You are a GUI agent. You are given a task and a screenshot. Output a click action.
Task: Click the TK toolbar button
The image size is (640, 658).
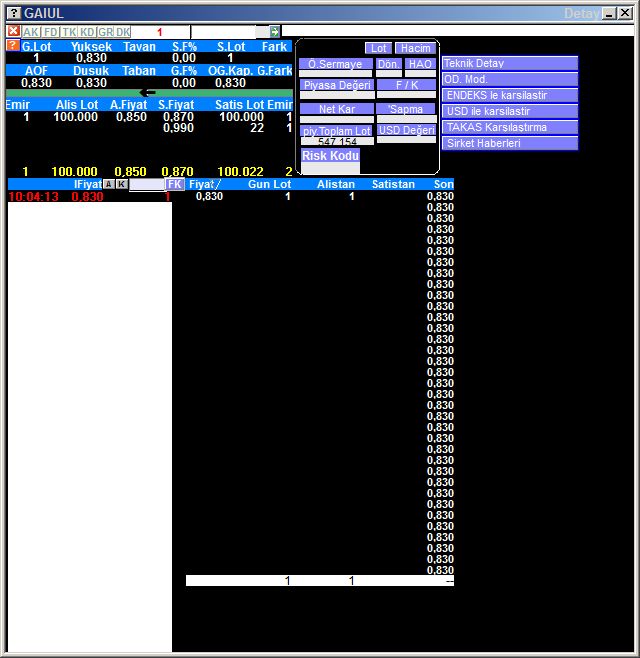coord(68,32)
